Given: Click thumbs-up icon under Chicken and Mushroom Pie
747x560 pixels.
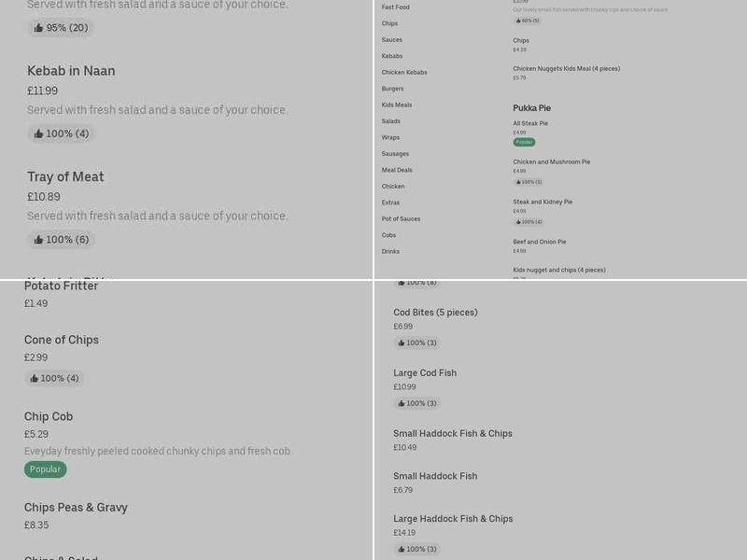Looking at the screenshot, I should click(x=518, y=182).
